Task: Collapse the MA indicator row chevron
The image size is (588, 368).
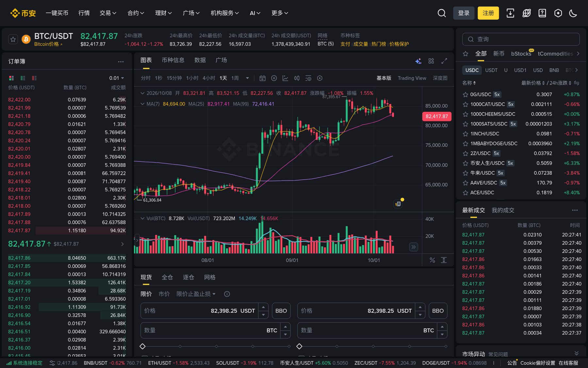Action: click(142, 104)
